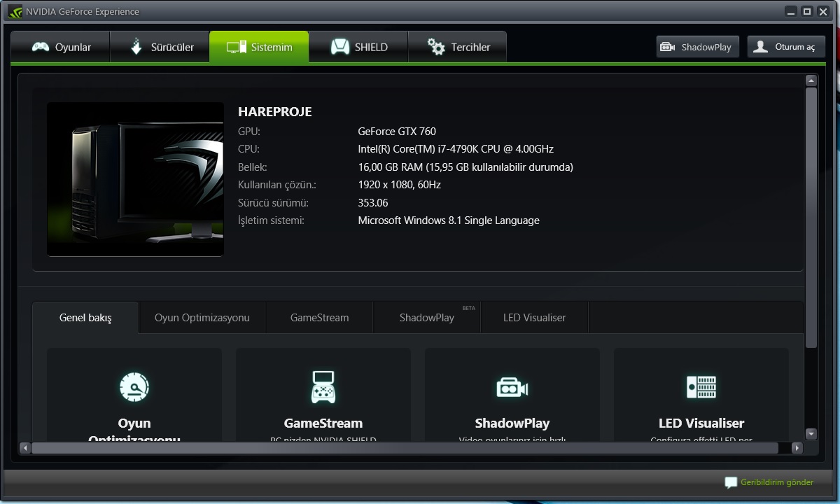Click the vertical scrollbar down arrow
This screenshot has height=504, width=840.
pyautogui.click(x=811, y=433)
